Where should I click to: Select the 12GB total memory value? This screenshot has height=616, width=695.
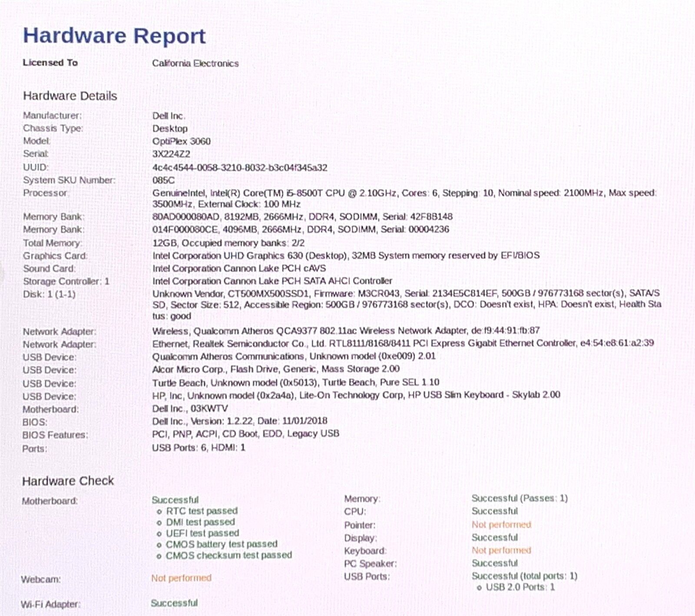point(228,243)
